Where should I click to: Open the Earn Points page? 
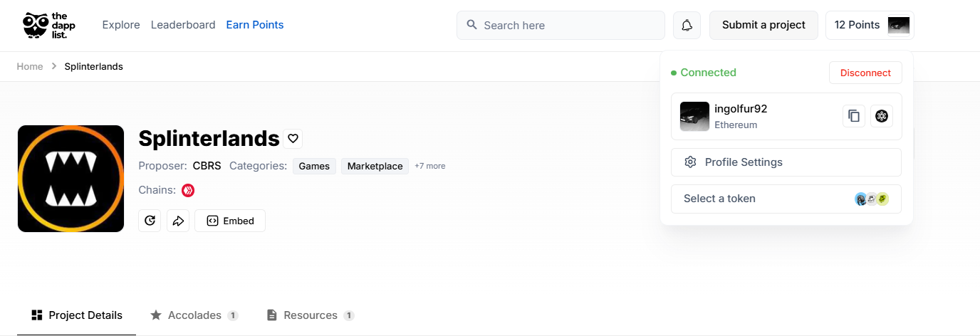pyautogui.click(x=255, y=25)
